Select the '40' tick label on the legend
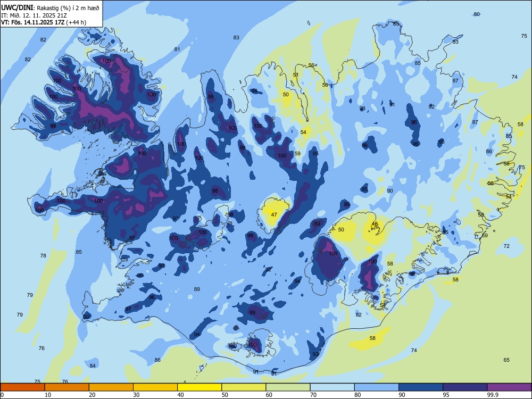This screenshot has height=399, width=532. tap(180, 395)
